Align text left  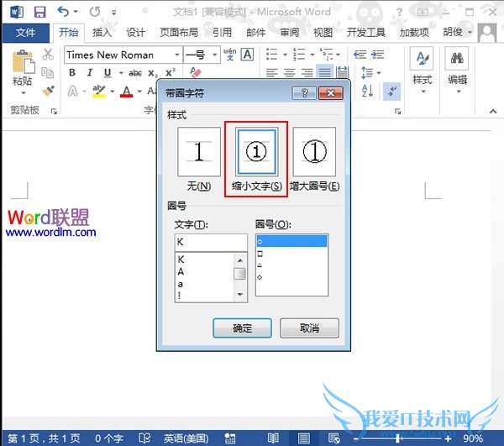click(x=272, y=73)
